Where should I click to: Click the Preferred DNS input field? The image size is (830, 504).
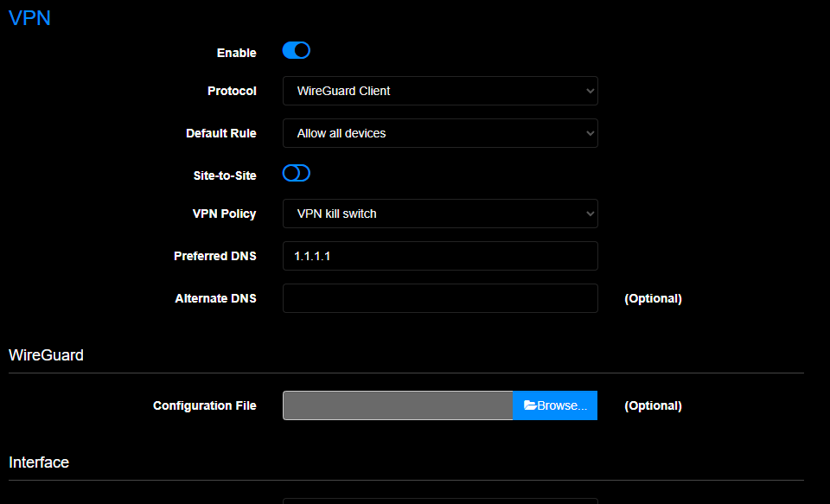coord(440,256)
